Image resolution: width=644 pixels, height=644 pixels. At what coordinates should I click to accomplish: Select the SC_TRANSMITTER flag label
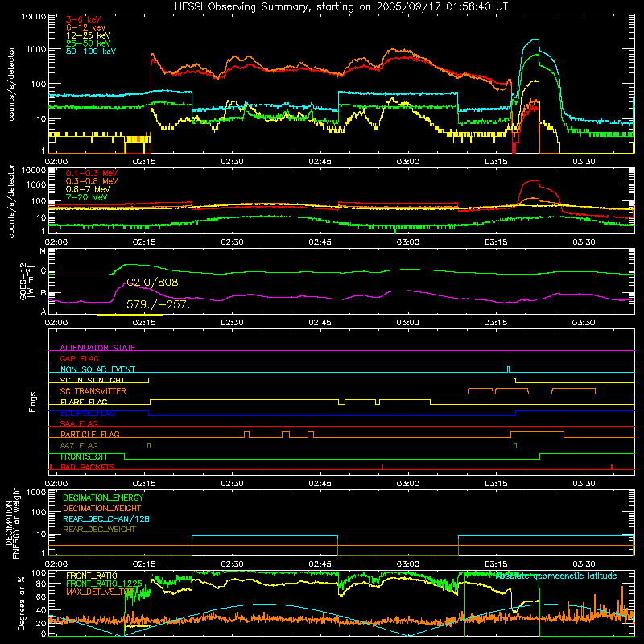coord(93,391)
